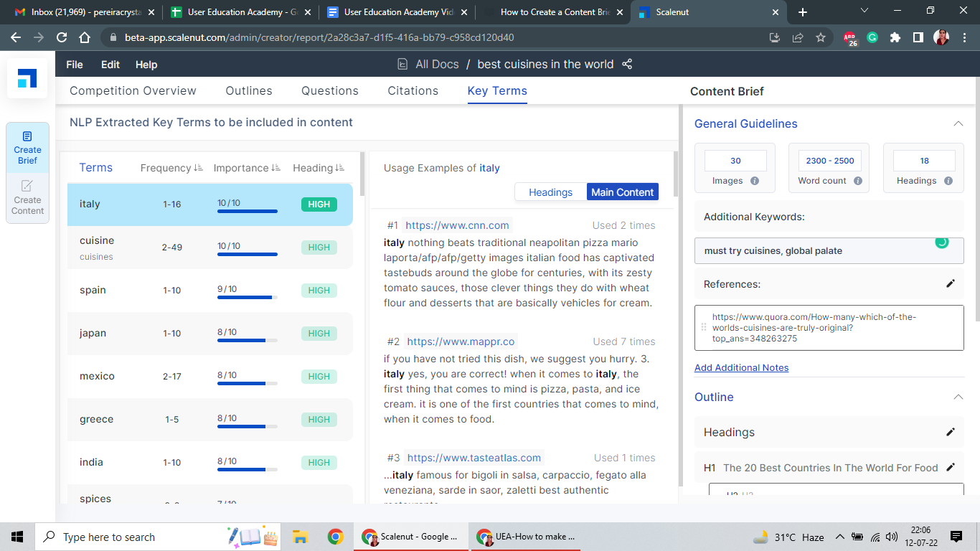
Task: Click importance bar for greece
Action: (x=248, y=426)
